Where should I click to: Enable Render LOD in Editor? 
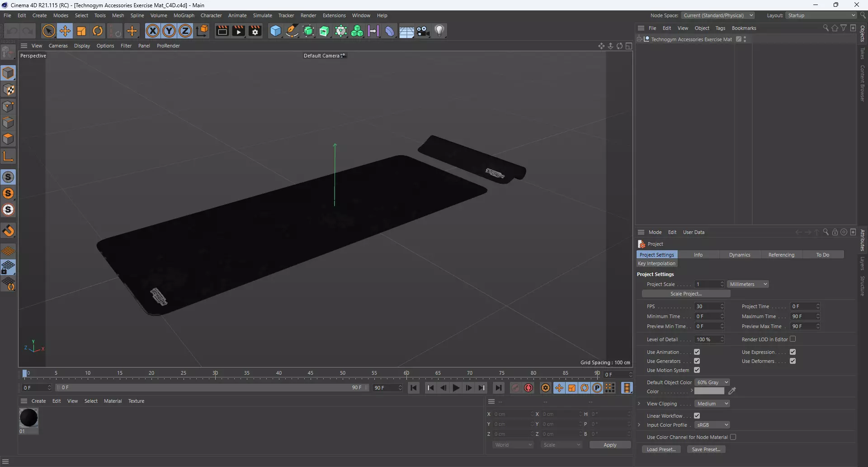[793, 339]
